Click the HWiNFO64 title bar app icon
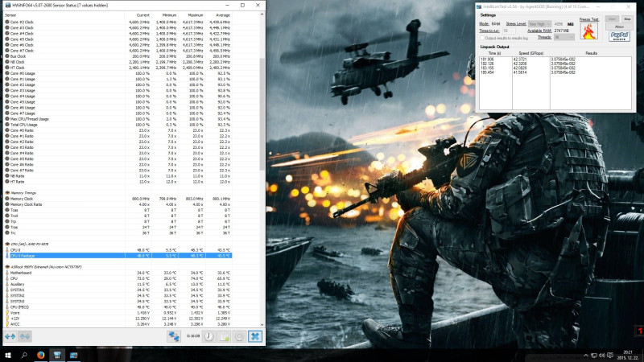 tap(8, 5)
